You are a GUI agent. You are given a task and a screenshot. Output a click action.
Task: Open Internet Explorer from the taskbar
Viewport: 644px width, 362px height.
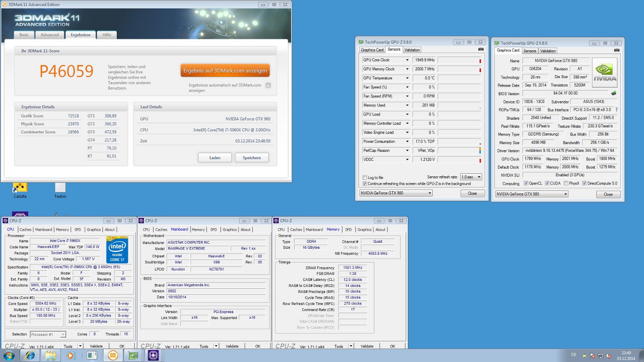coord(30,355)
